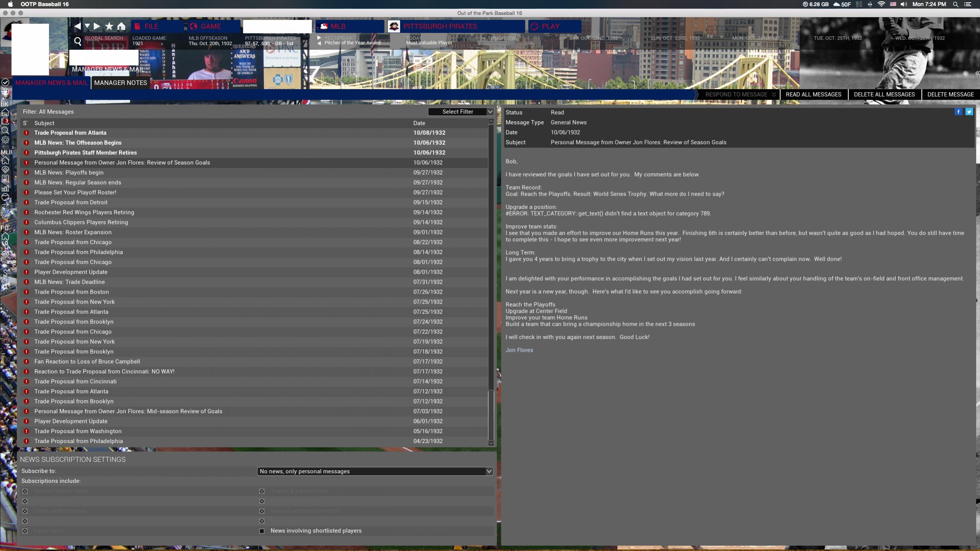Click the global search magnifier icon
Screen dimensions: 980x551
coord(78,41)
